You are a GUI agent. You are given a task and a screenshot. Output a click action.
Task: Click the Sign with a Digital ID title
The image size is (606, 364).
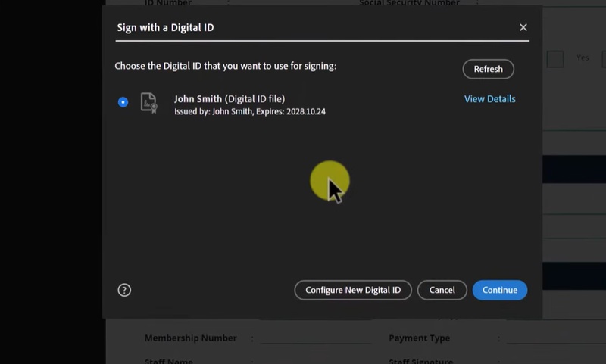coord(165,27)
